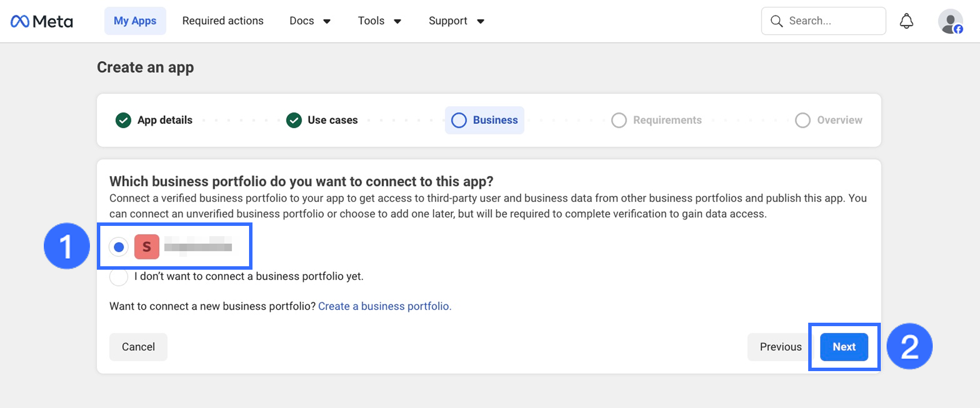Focus the Search input field
The width and height of the screenshot is (980, 408).
(x=823, y=21)
